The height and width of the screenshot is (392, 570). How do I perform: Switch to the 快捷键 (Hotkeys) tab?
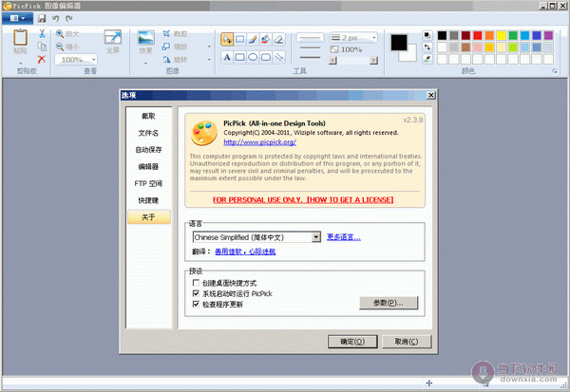(148, 200)
